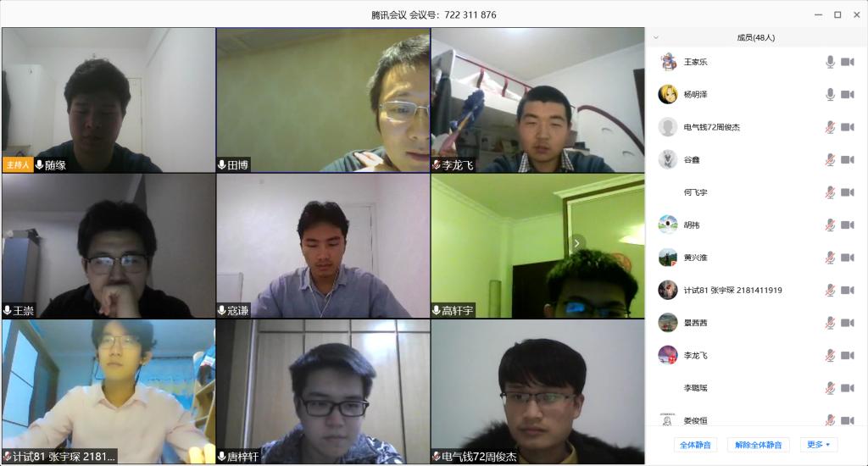Unmute 电气钱72周俊杰 in the member list
868x466 pixels.
[830, 127]
